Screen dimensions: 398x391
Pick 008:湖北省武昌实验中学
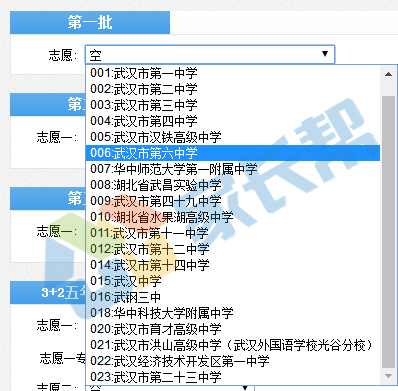pyautogui.click(x=233, y=185)
